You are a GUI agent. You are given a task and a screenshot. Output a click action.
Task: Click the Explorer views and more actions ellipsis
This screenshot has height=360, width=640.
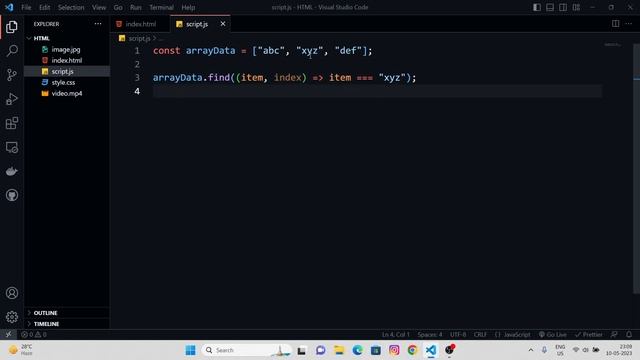98,24
